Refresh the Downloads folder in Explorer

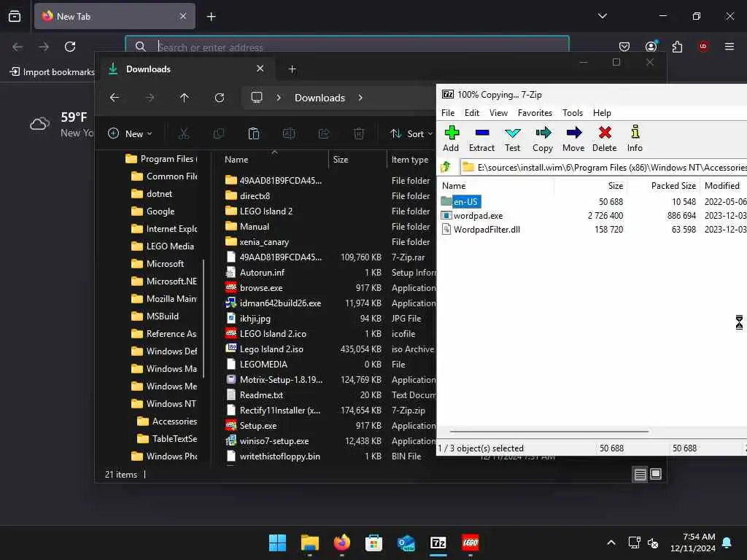point(220,98)
